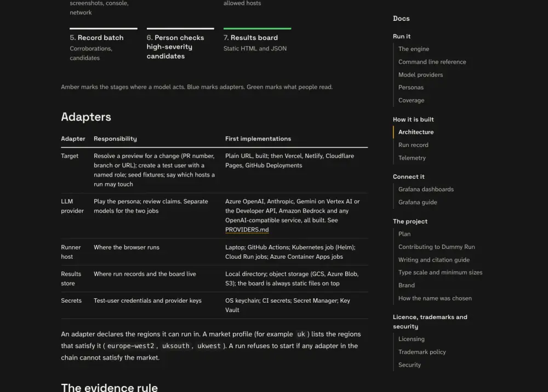Click Play the persona; review claims cell
Screen dimensions: 548x392
tap(151, 206)
